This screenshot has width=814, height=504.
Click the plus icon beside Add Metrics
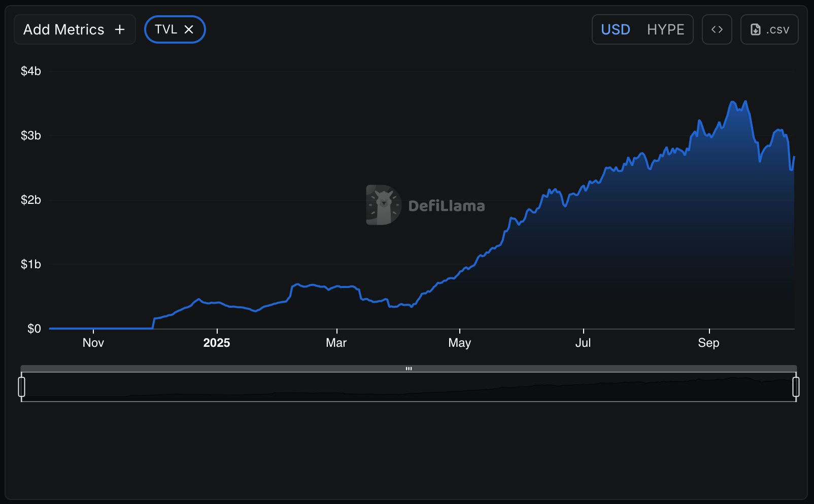tap(120, 30)
